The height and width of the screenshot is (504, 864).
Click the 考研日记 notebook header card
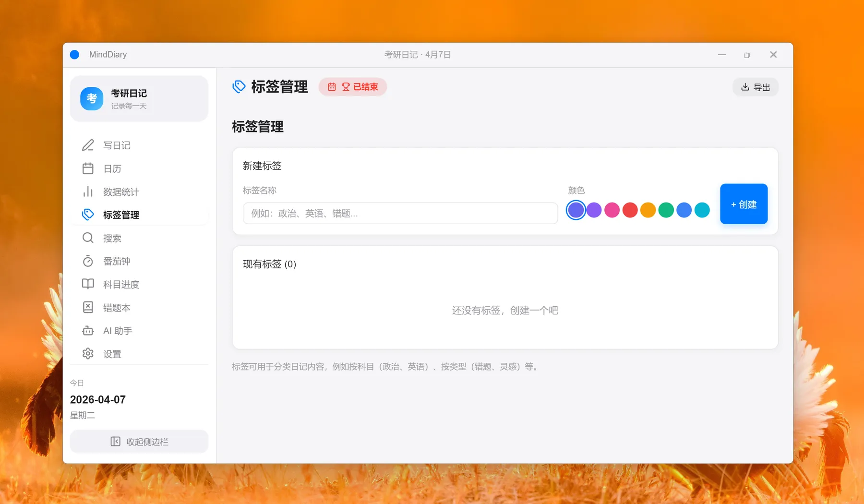pos(139,98)
